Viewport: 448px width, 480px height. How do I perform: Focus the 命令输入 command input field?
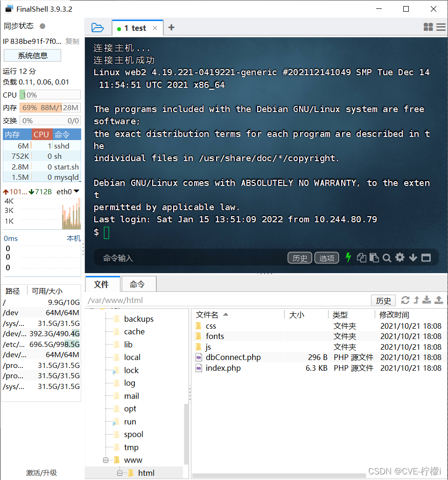pyautogui.click(x=193, y=258)
